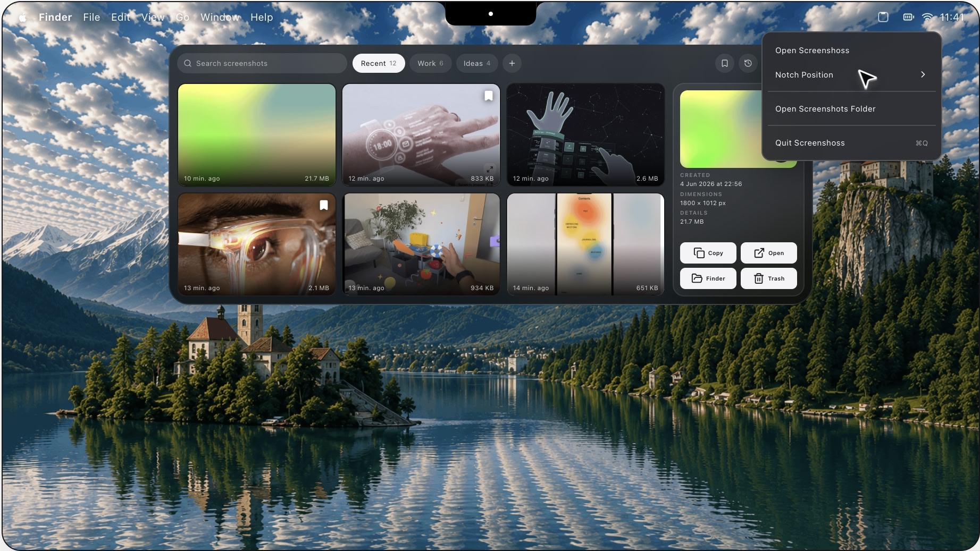
Task: Select the 12 min. ago watch-hand screenshot
Action: (x=421, y=135)
